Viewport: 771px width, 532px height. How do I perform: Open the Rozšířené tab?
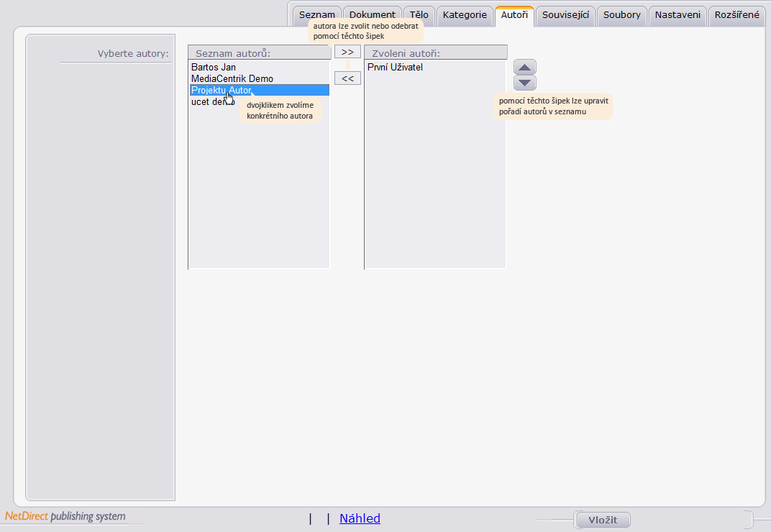[736, 15]
